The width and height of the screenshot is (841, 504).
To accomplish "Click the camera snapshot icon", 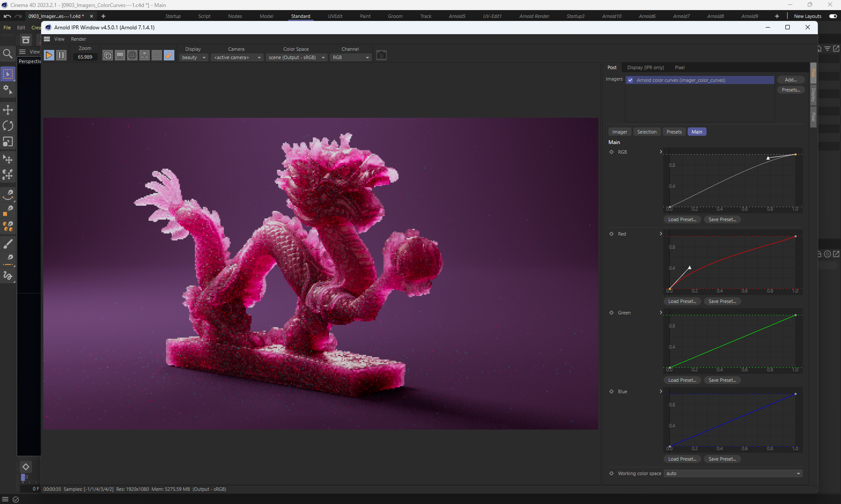I will (x=381, y=56).
